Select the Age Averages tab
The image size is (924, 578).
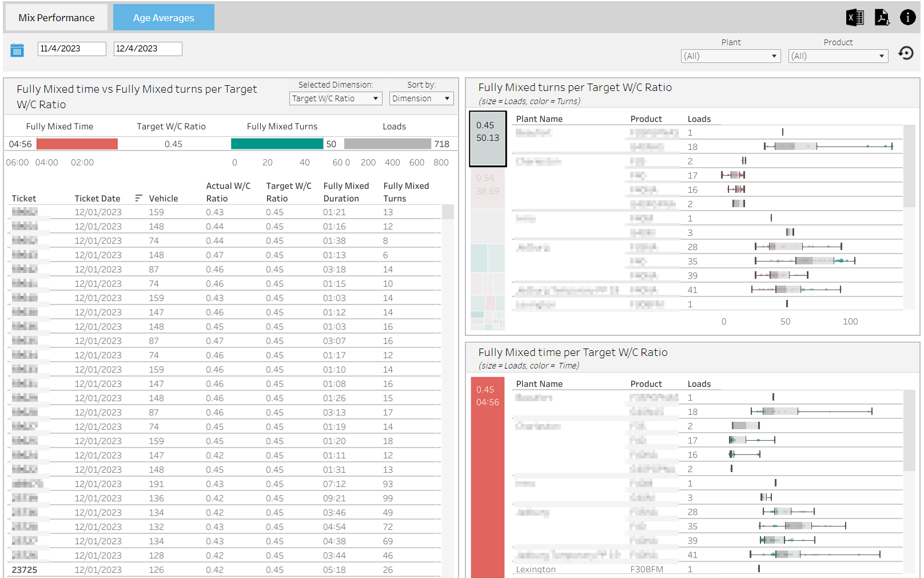pos(164,18)
